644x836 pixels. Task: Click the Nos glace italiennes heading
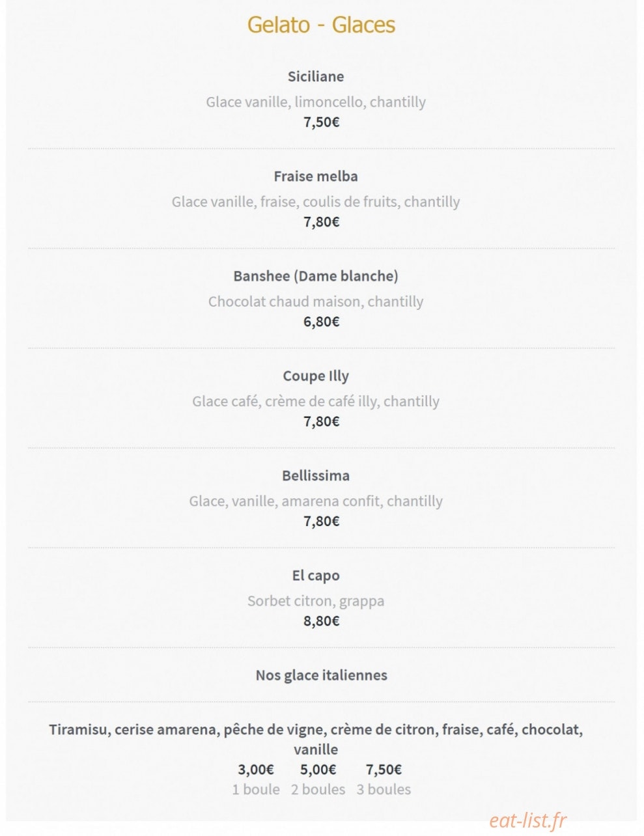click(321, 675)
